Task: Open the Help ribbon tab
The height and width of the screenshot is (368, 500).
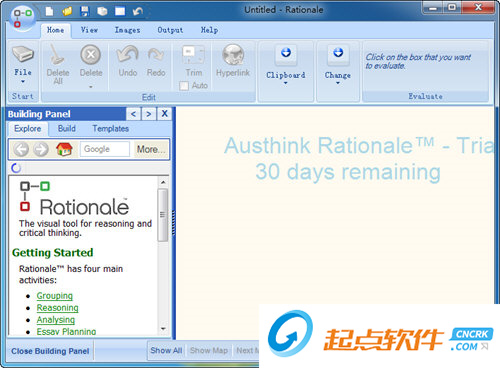Action: (x=209, y=30)
